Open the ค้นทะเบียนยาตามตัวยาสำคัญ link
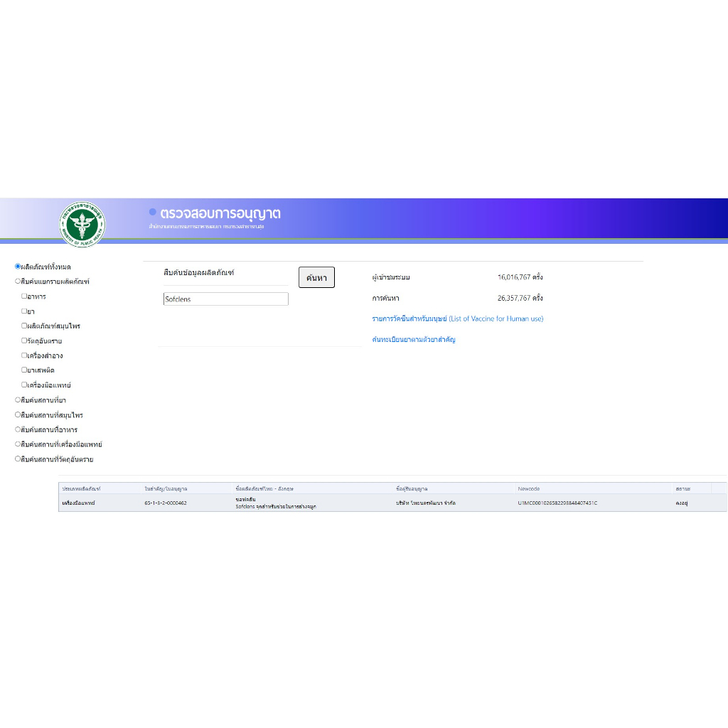The width and height of the screenshot is (728, 728). point(414,339)
